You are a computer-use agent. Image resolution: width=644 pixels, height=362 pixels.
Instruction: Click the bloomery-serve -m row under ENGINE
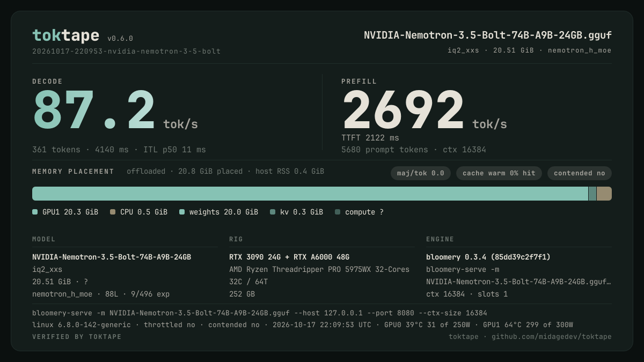(x=463, y=269)
